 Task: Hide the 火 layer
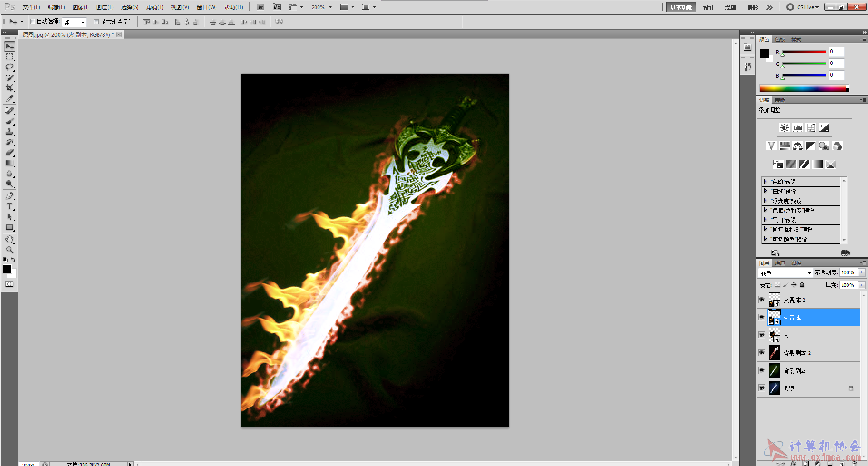pos(762,335)
